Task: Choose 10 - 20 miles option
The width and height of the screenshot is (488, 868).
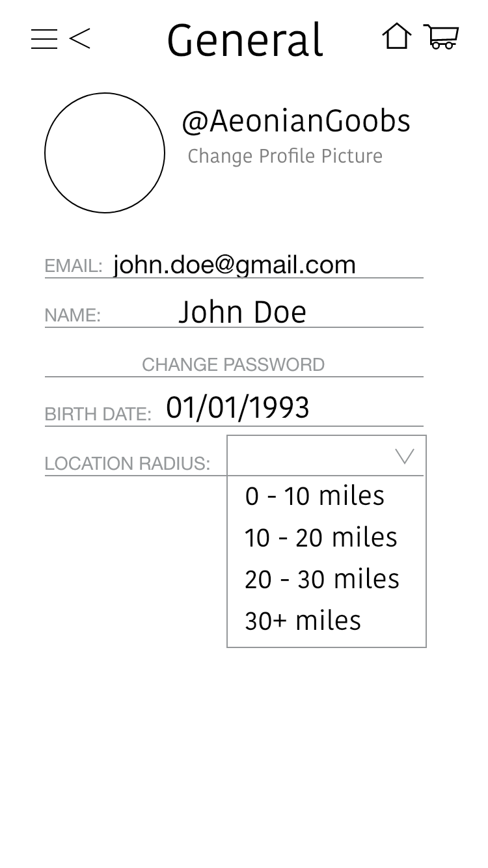Action: (x=321, y=538)
